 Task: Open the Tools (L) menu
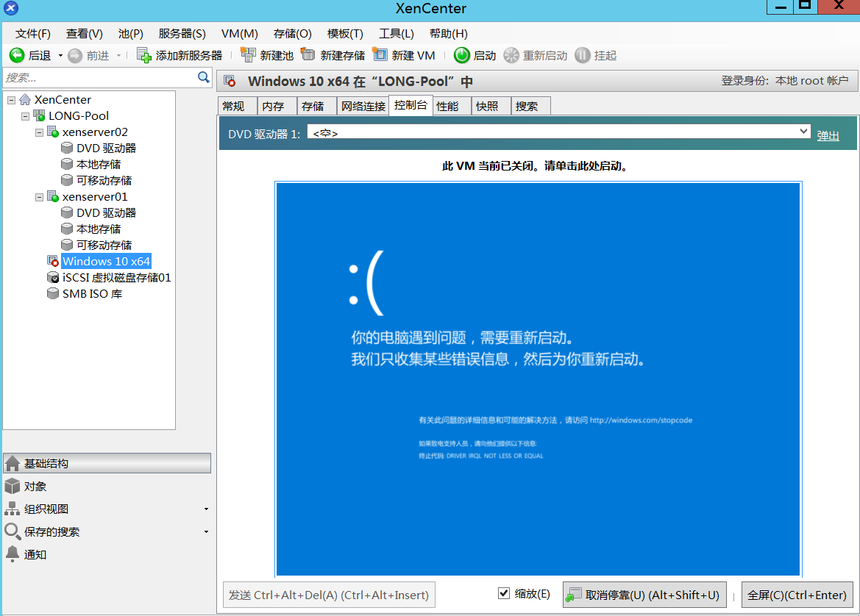point(396,34)
